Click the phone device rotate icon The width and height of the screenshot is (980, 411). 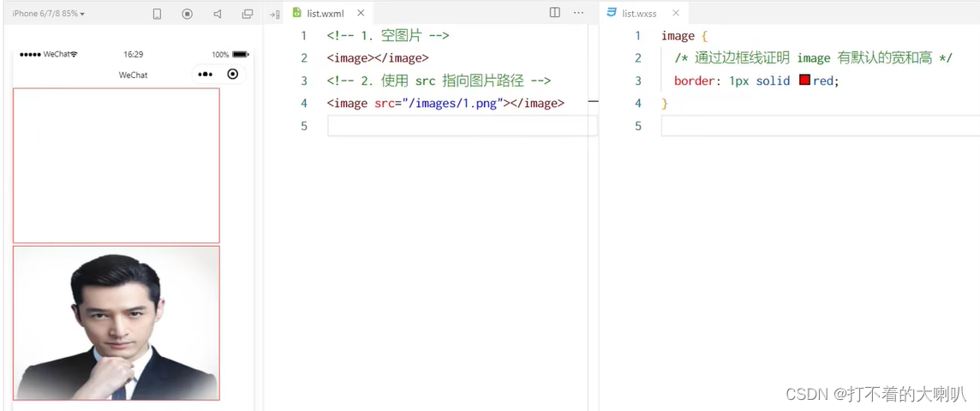tap(158, 14)
